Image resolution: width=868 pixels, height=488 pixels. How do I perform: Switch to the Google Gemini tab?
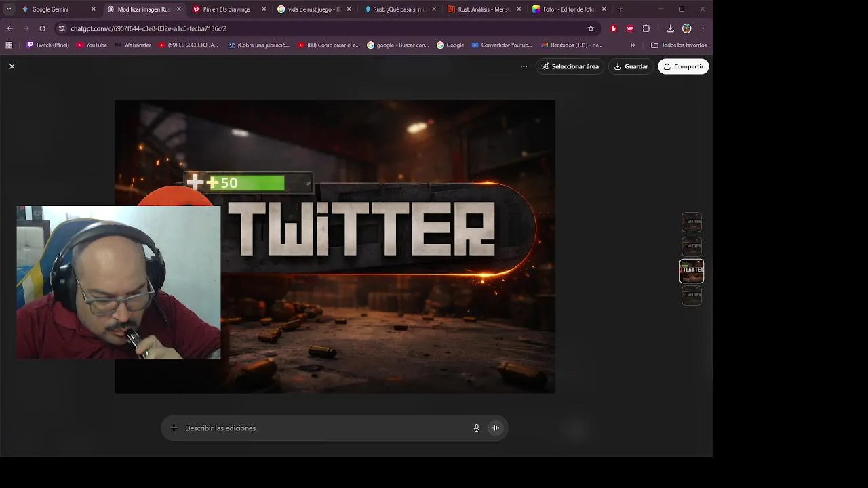click(58, 9)
